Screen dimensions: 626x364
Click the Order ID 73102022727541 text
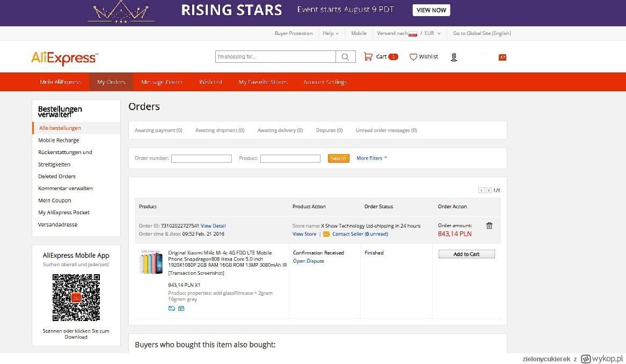[169, 225]
